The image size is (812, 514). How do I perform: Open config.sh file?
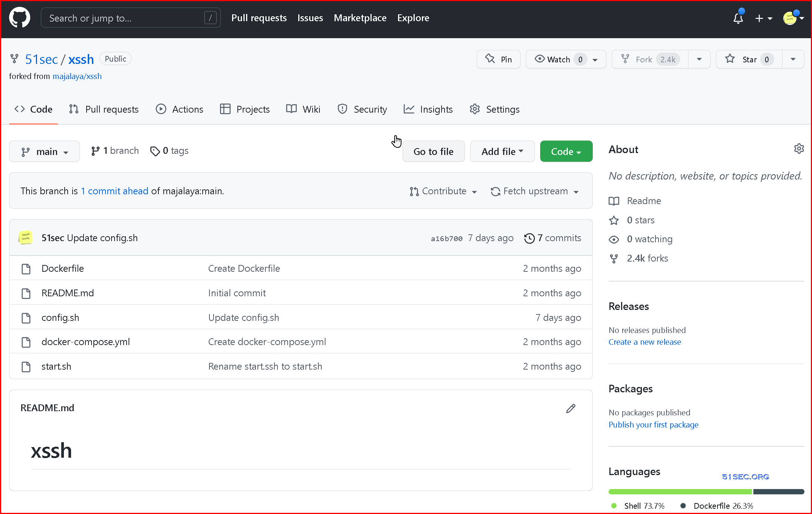coord(60,317)
